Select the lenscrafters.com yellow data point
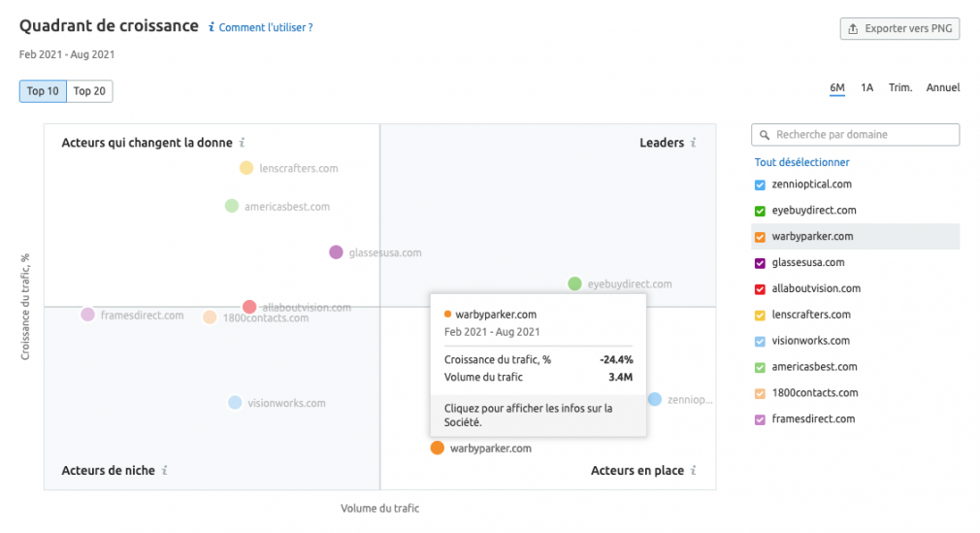This screenshot has height=533, width=980. click(x=246, y=168)
